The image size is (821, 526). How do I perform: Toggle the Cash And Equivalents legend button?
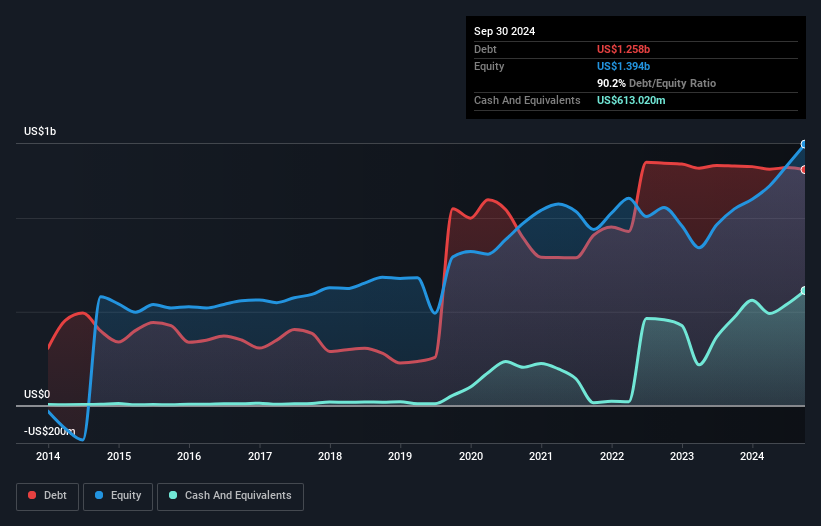click(230, 496)
